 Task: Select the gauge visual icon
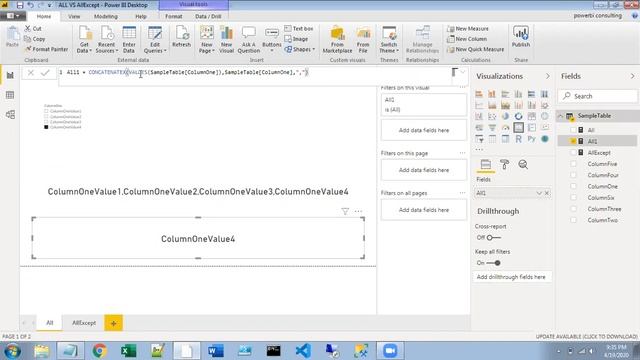click(505, 128)
